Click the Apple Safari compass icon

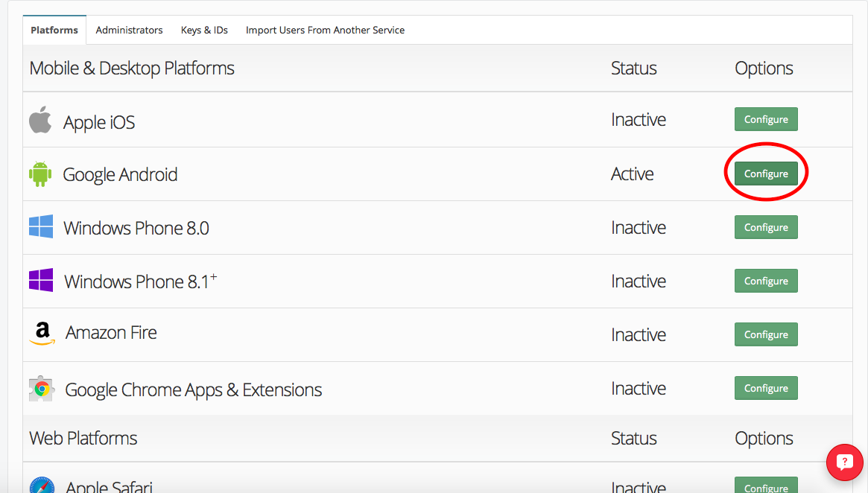pos(42,485)
